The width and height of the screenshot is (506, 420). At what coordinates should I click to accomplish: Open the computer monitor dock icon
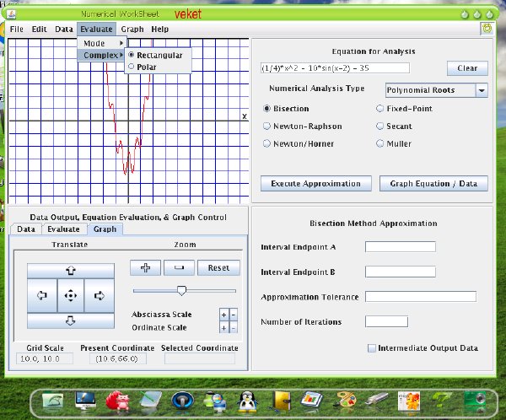(85, 401)
